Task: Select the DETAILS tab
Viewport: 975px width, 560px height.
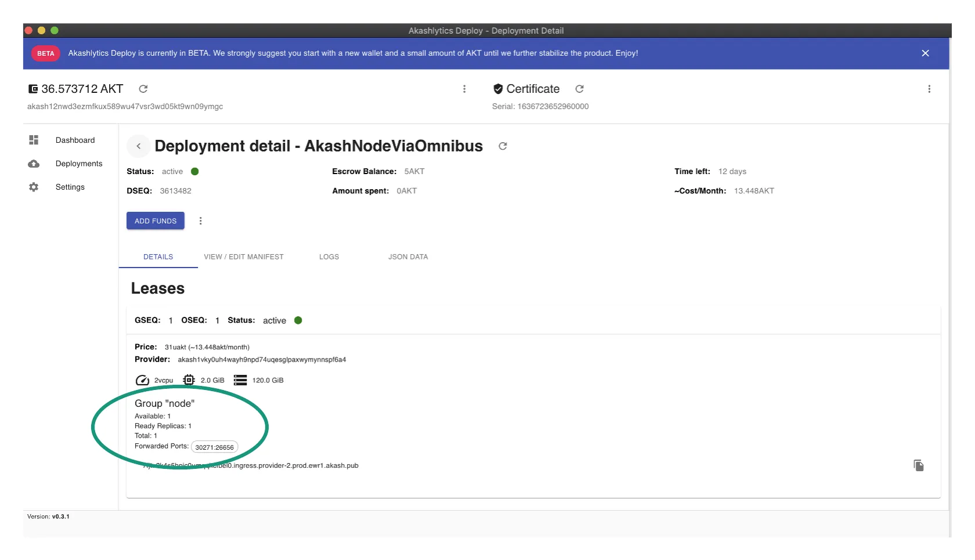Action: click(158, 257)
